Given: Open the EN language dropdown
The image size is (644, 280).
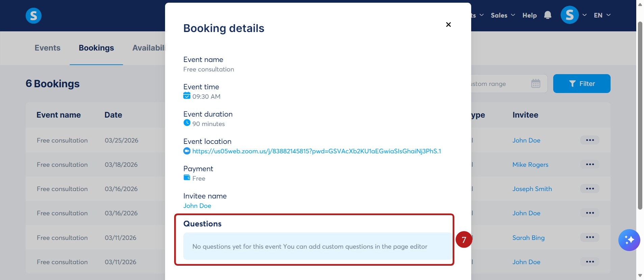Looking at the screenshot, I should coord(602,15).
